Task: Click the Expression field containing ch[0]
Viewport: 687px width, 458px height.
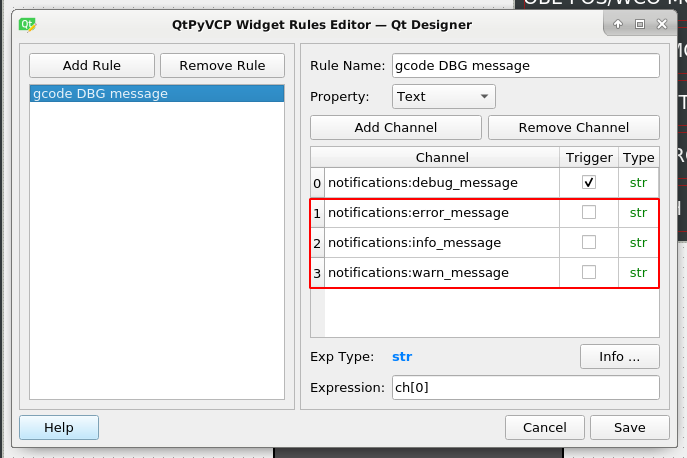Action: (x=526, y=387)
